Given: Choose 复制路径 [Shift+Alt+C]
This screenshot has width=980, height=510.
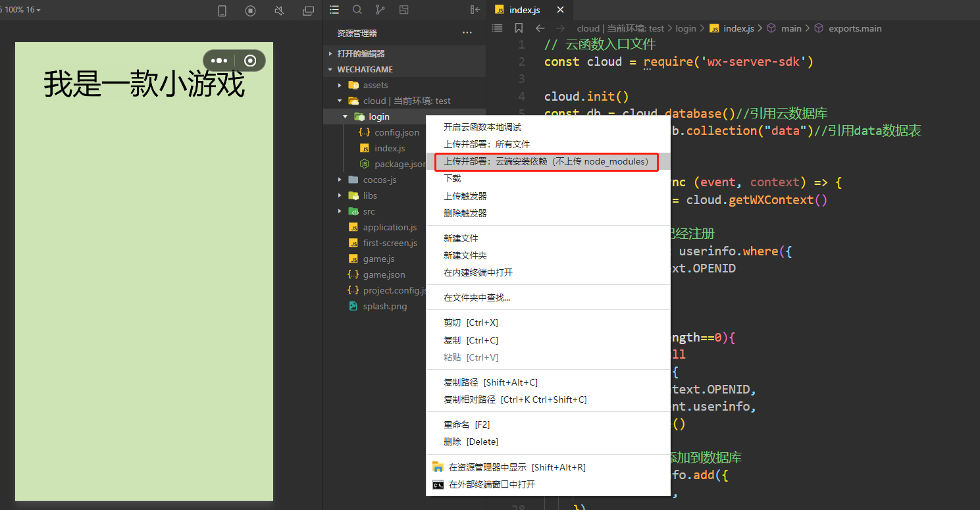Looking at the screenshot, I should pyautogui.click(x=548, y=382).
